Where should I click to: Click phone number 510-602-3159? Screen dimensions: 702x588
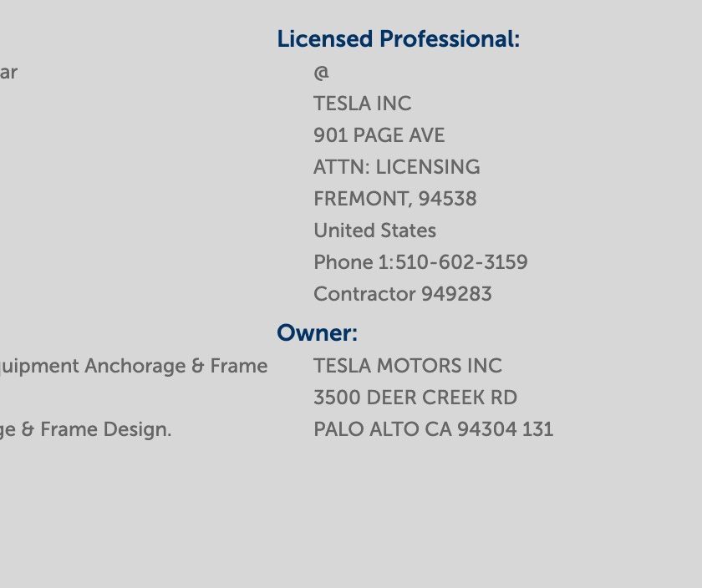tap(461, 262)
